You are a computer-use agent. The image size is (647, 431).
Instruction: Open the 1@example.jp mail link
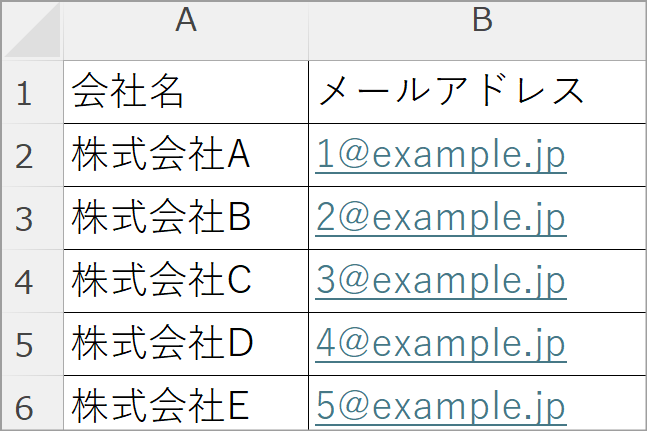coord(441,155)
